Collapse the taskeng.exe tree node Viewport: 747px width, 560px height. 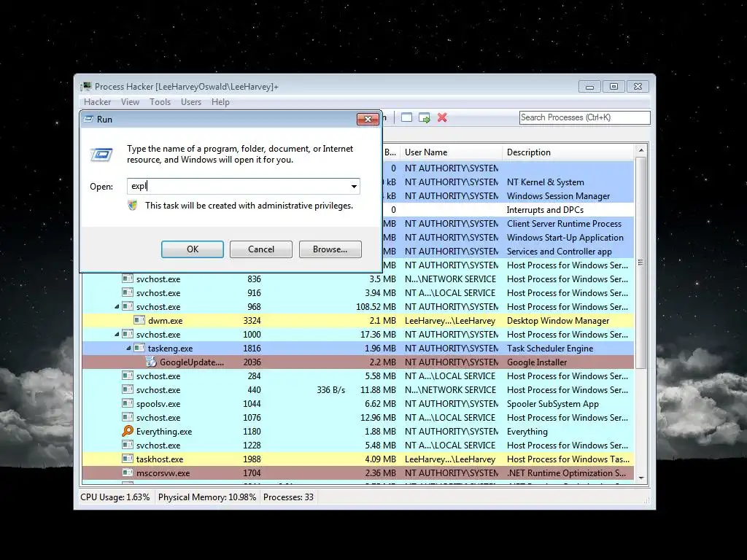coord(128,348)
